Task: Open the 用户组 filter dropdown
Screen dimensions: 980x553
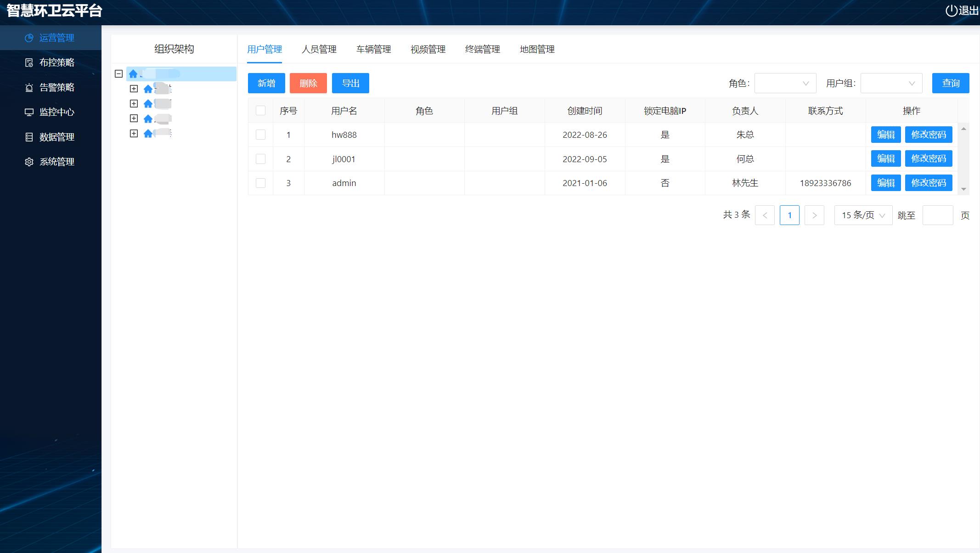Action: point(891,83)
